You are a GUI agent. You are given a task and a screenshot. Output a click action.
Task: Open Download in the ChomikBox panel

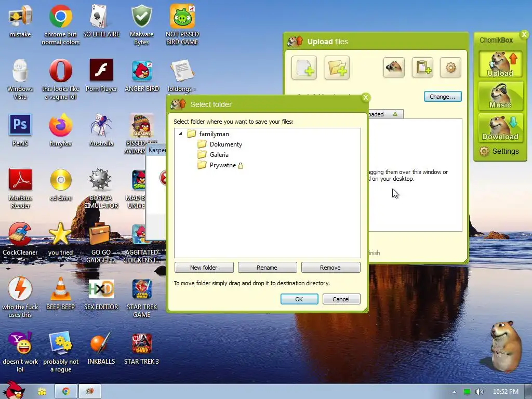[500, 128]
